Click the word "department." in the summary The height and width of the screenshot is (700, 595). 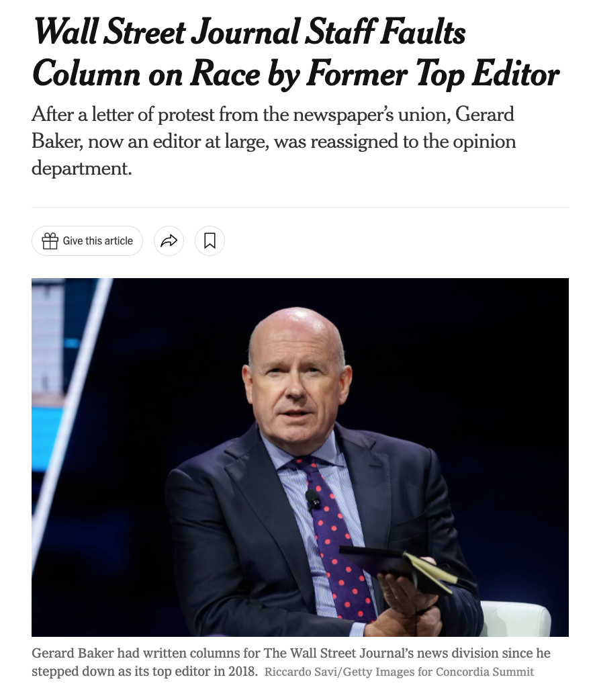point(81,168)
